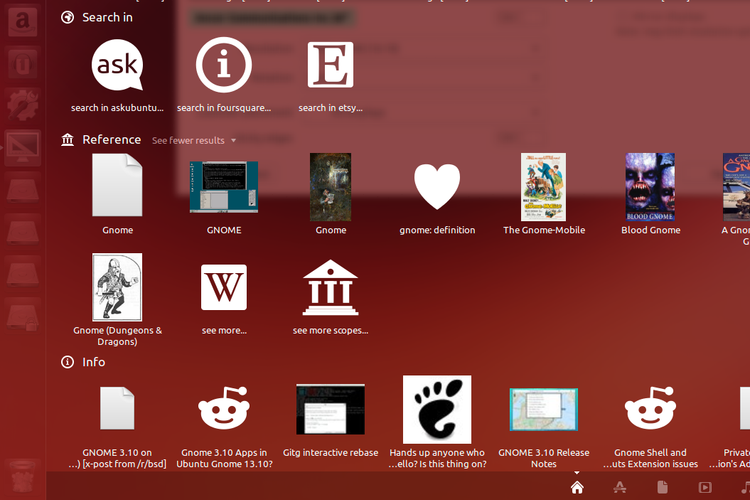Open 'GNOME 3.10 Release Notes' result
This screenshot has height=500, width=750.
coord(543,409)
